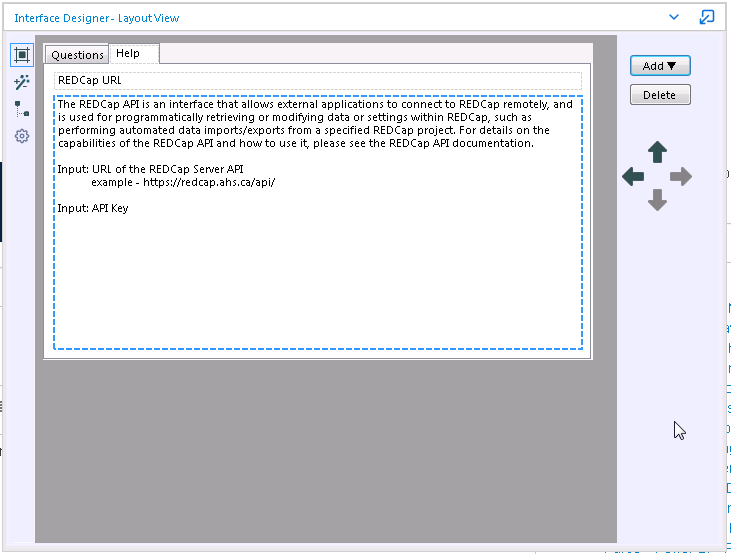The height and width of the screenshot is (554, 731).
Task: Click the 'Interface Designer - Layout View' title
Action: (x=97, y=18)
